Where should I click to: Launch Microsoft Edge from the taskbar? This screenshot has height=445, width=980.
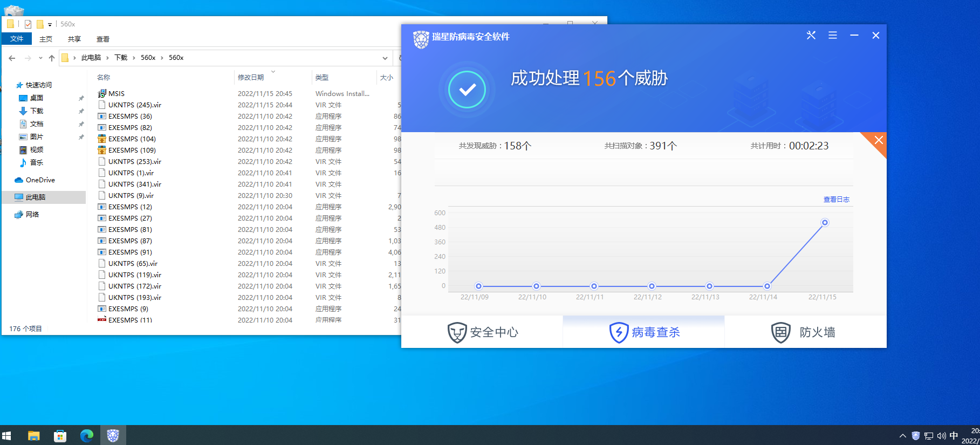point(87,435)
